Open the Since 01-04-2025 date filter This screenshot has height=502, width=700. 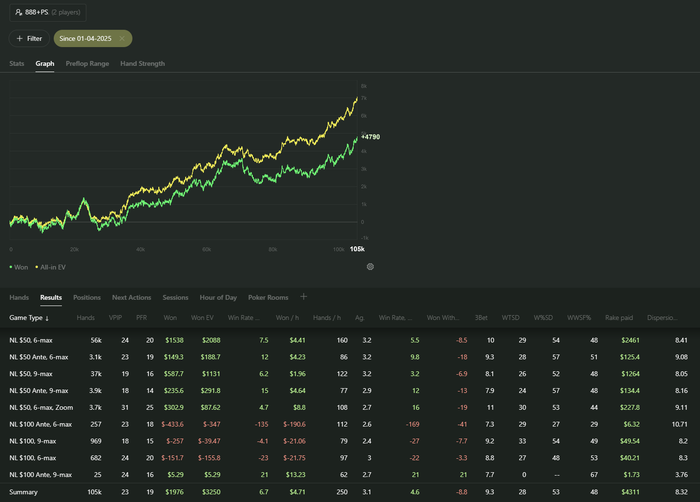(x=86, y=38)
